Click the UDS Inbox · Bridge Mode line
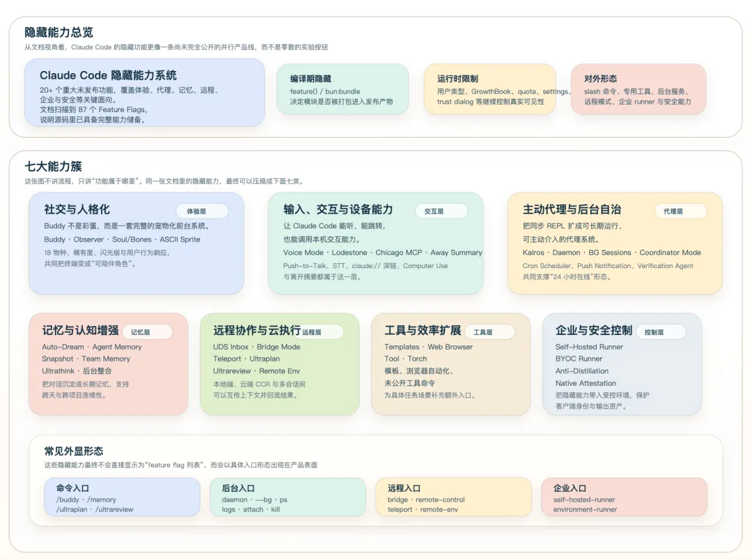This screenshot has width=752, height=560. pyautogui.click(x=256, y=347)
